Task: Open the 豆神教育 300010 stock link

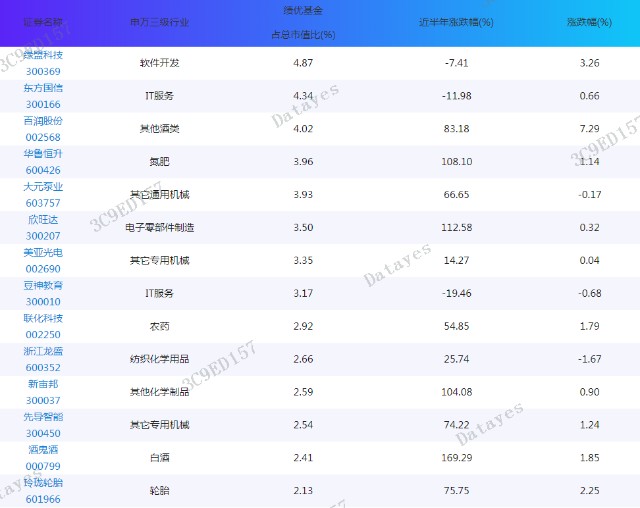Action: [x=43, y=294]
